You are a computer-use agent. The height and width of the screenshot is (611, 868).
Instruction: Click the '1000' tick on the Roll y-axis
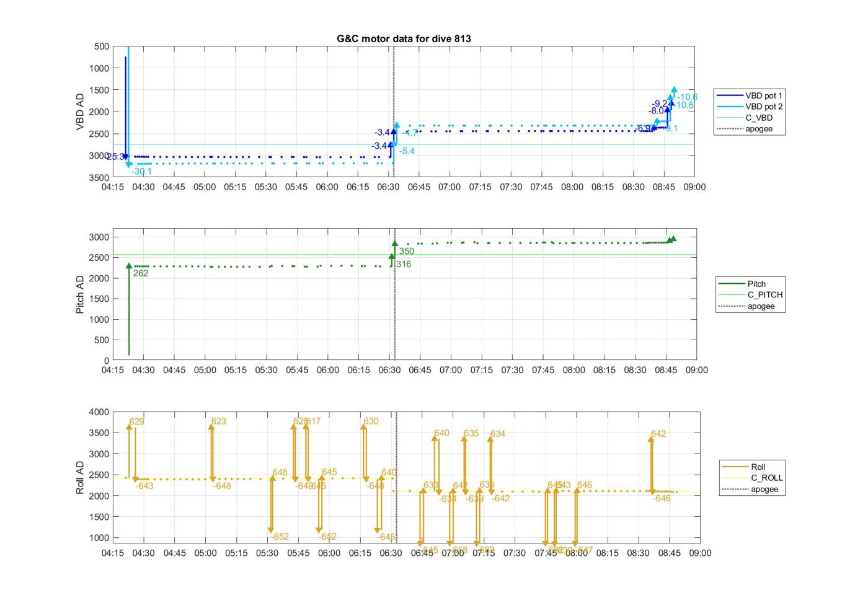(99, 538)
